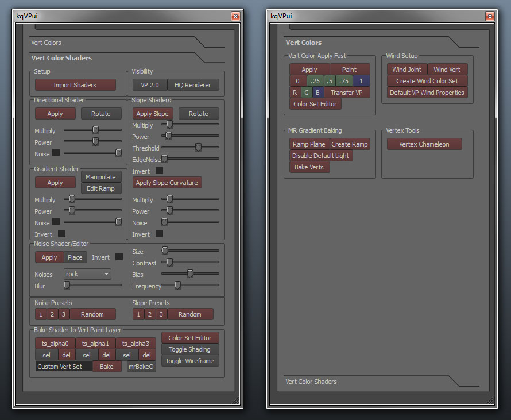
Task: Click Import Shaders in the Setup section
Action: (x=75, y=85)
